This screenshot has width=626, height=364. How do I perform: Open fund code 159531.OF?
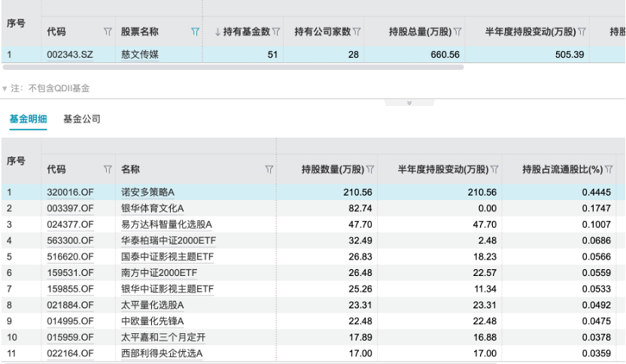click(70, 272)
